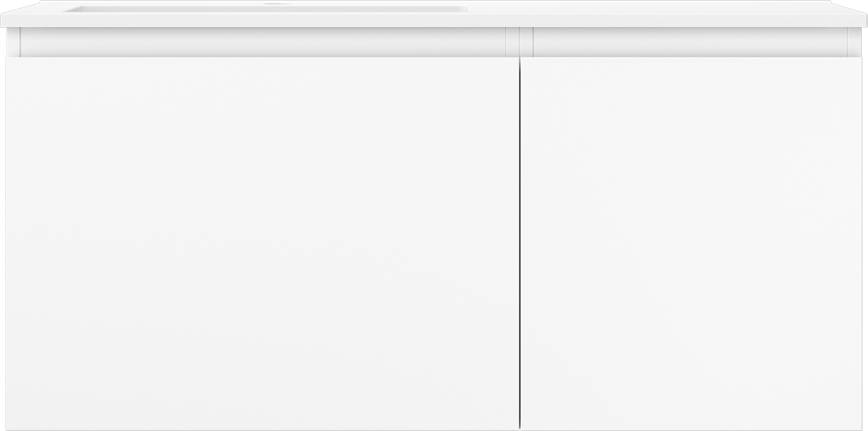Viewport: 868px width, 431px height.
Task: Click the bottom edge of right door
Action: (x=692, y=429)
